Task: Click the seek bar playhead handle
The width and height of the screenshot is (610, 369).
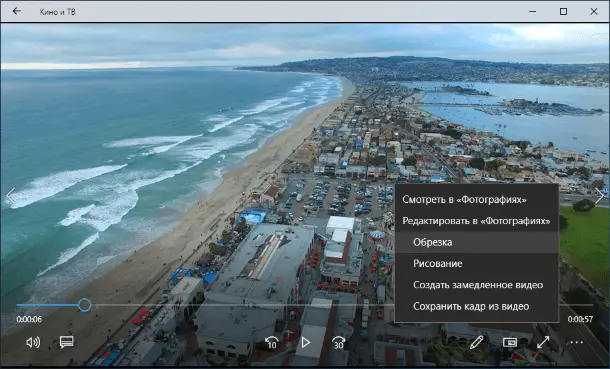Action: coord(84,305)
